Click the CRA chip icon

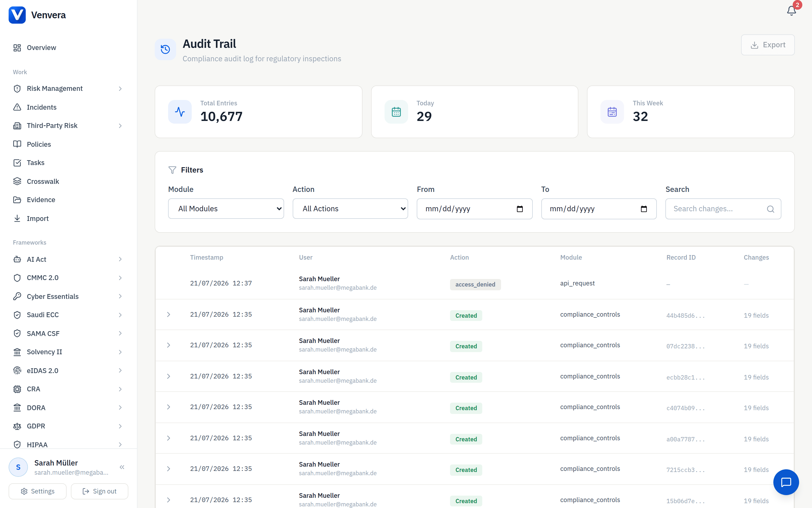(x=17, y=389)
